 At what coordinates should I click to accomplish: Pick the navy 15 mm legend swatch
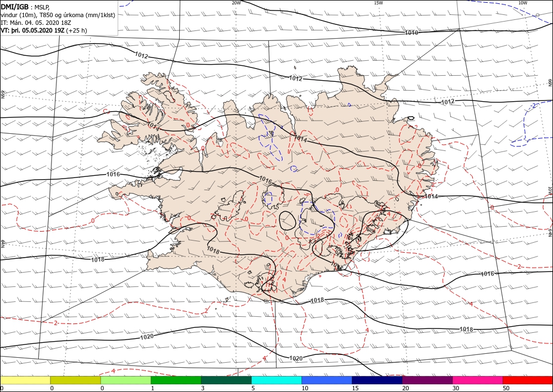coord(377,380)
